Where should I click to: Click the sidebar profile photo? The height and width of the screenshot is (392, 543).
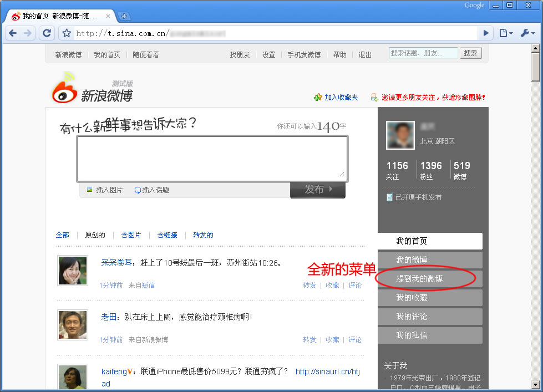point(400,135)
